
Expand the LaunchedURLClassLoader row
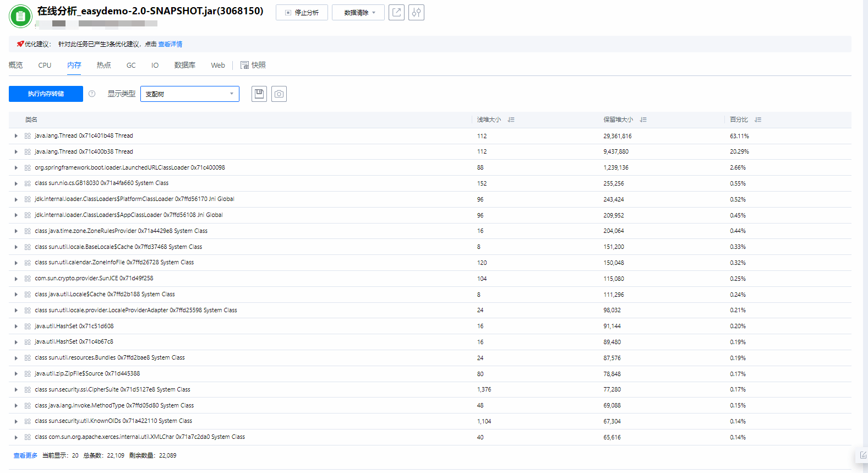[x=16, y=167]
